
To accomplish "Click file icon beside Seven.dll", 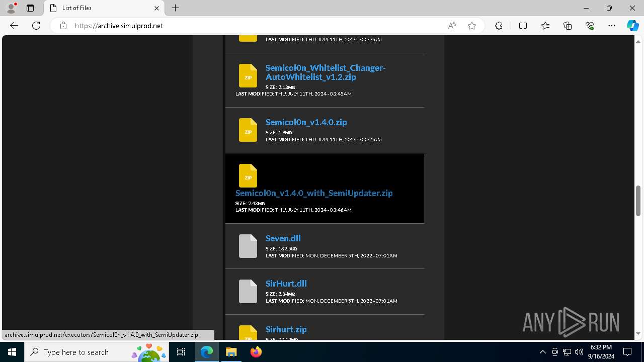I will point(248,246).
